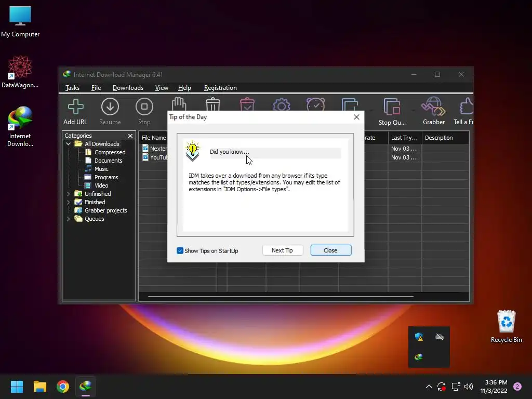Select the Documents category
Viewport: 532px width, 399px height.
click(x=104, y=161)
